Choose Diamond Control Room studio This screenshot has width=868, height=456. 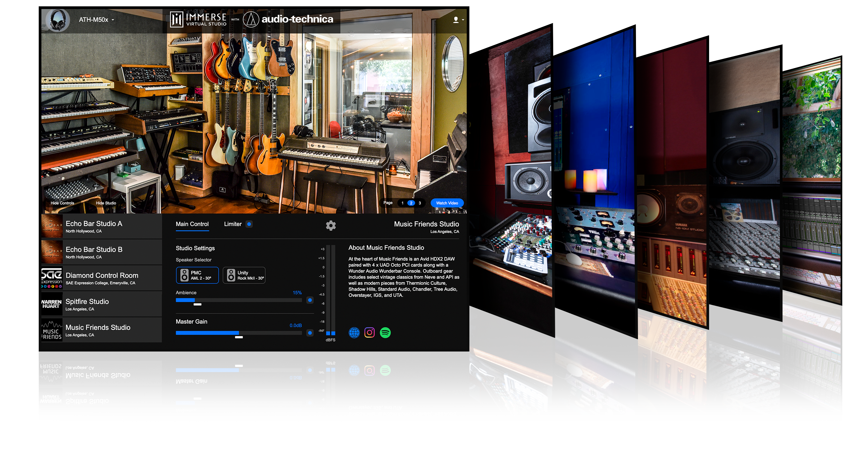101,278
